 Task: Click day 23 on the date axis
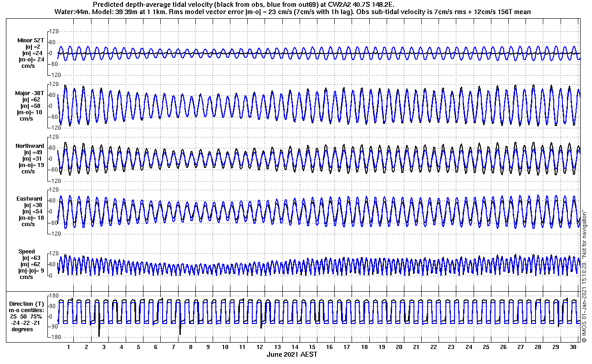pos(451,347)
